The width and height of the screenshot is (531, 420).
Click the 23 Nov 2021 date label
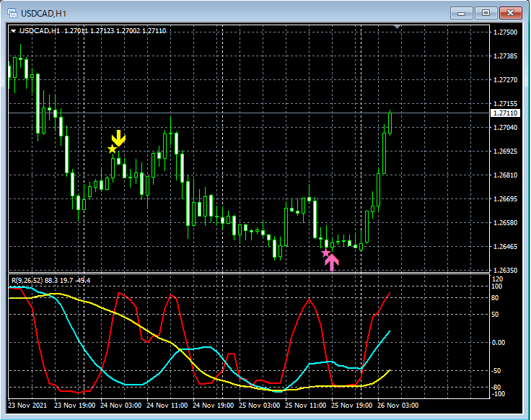27,405
